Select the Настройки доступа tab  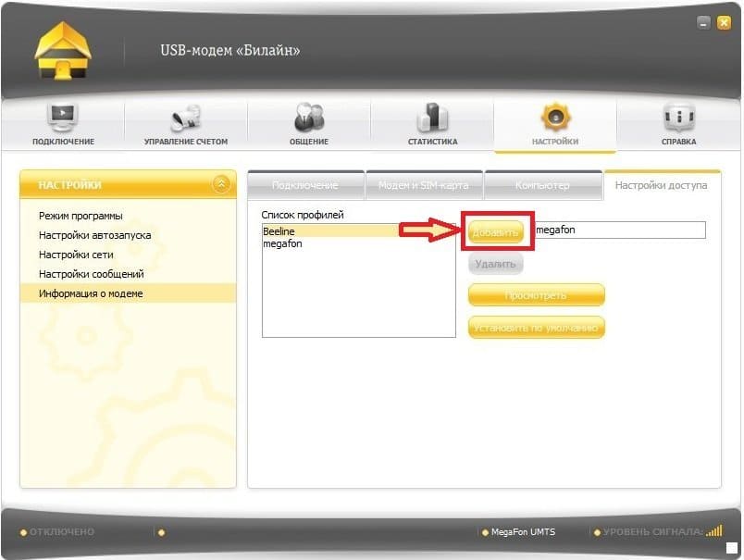tap(662, 185)
